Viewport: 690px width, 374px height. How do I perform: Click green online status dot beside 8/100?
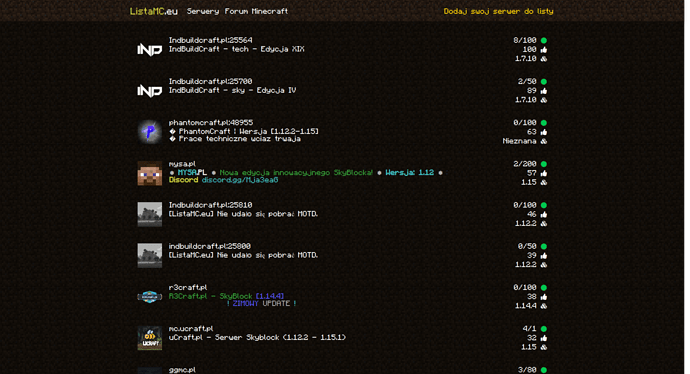pos(544,40)
